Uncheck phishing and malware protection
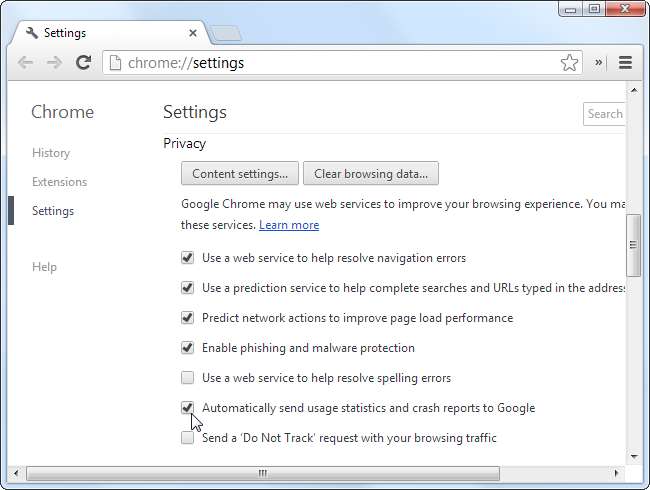The width and height of the screenshot is (650, 490). [188, 348]
